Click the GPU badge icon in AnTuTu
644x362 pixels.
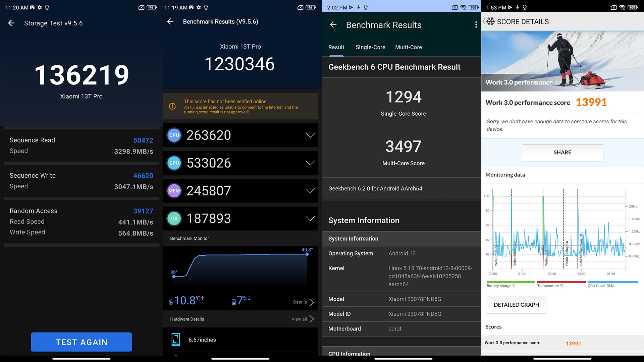pos(174,163)
